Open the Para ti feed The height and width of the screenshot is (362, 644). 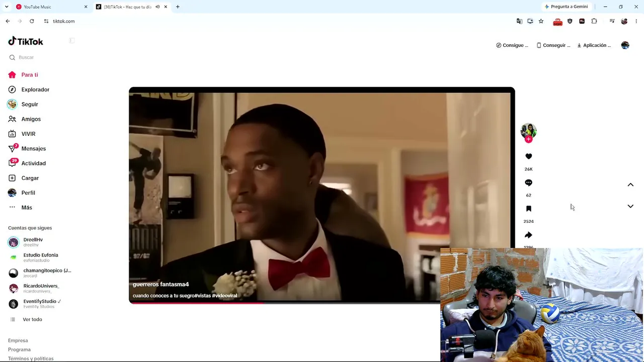[30, 75]
